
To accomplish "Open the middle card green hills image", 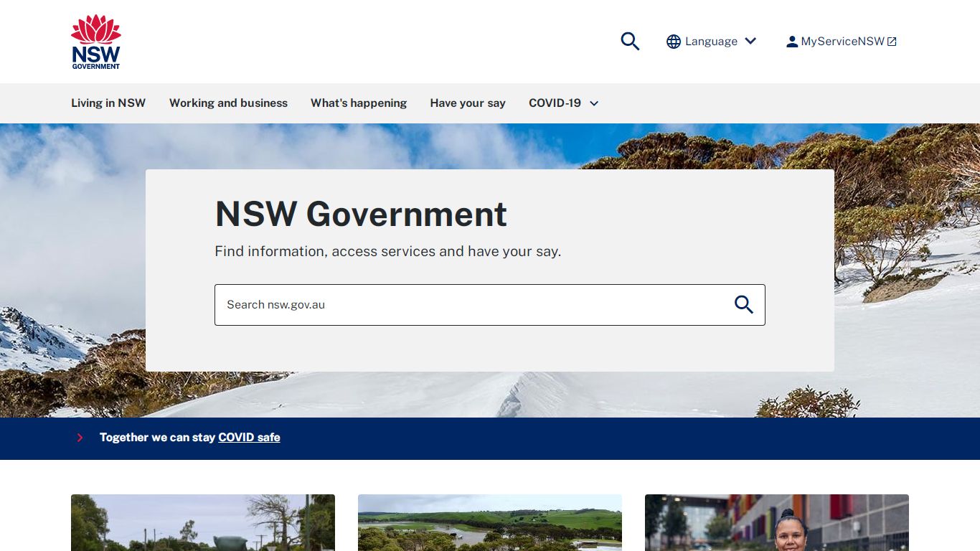I will pos(490,522).
